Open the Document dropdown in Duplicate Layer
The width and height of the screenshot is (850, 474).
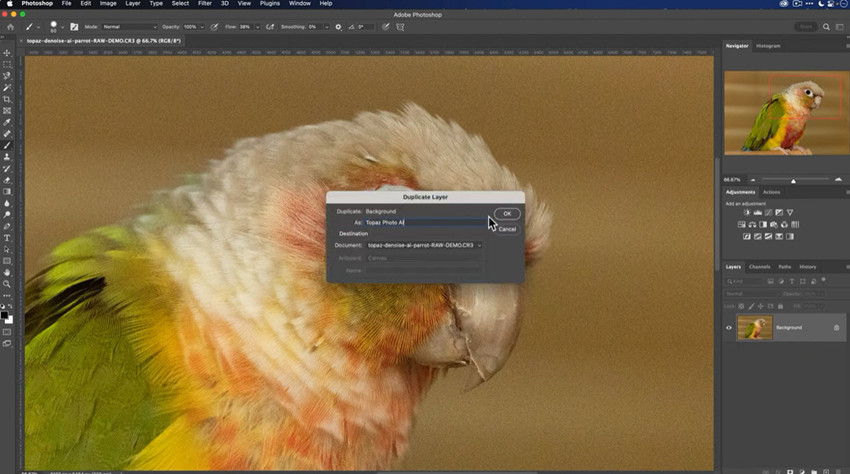coord(424,245)
